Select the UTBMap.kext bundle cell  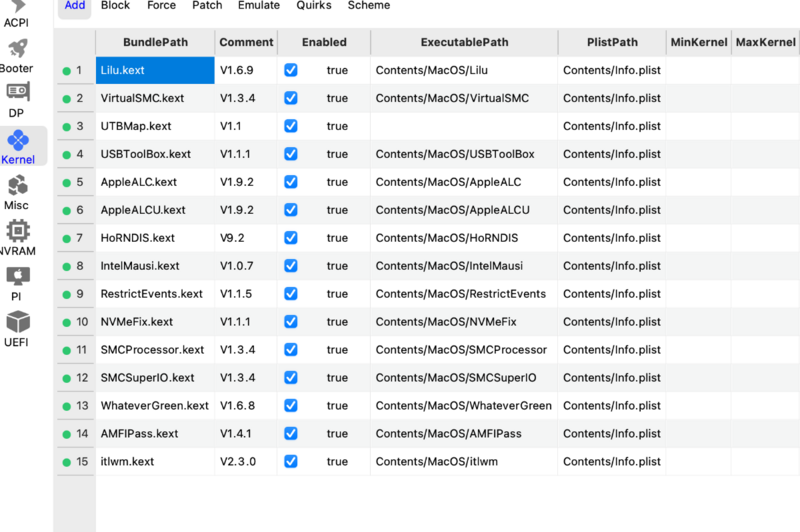pos(155,126)
